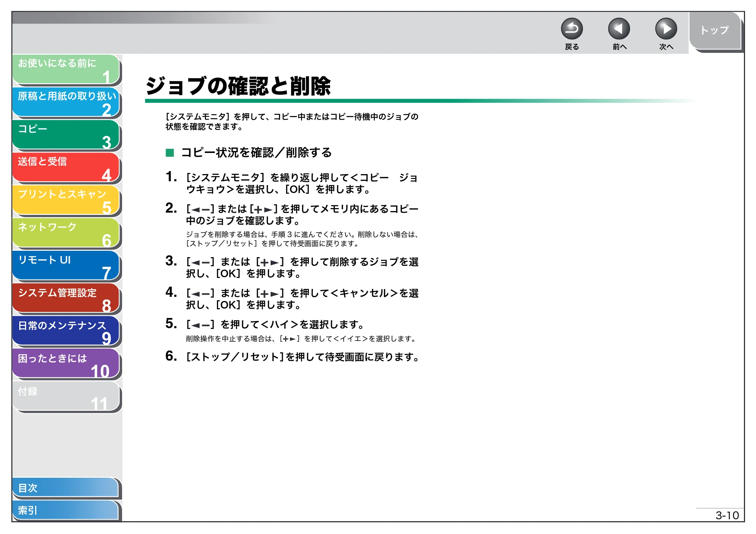The image size is (756, 534).
Task: Open chapter 2 原稿と用紙の取り扱い tab
Action: [x=66, y=102]
